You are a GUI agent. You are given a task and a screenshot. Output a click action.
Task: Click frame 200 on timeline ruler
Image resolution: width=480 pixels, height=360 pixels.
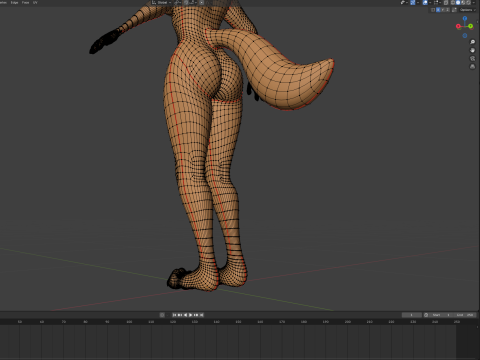[348, 322]
